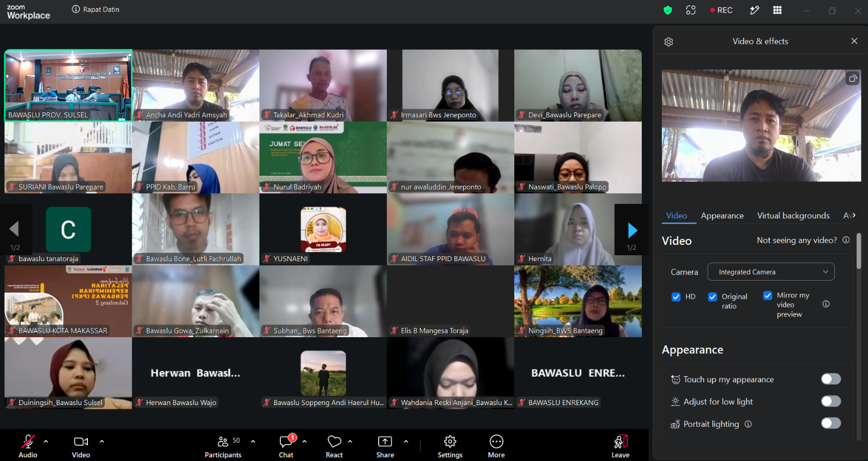The width and height of the screenshot is (868, 461).
Task: Click the Not seeing any video? link
Action: point(797,240)
